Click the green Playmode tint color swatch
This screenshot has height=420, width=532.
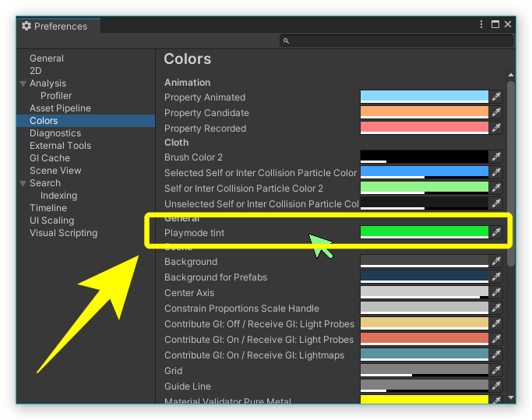pyautogui.click(x=424, y=232)
